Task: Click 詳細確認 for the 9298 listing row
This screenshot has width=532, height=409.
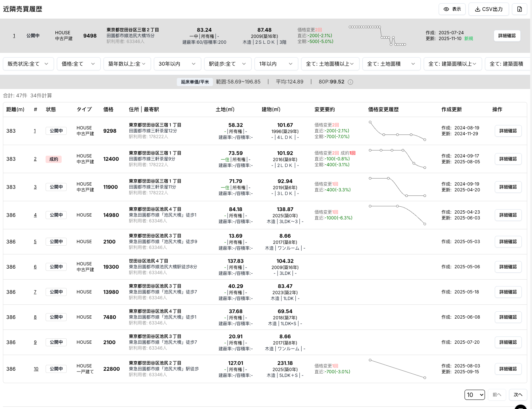Action: [508, 131]
